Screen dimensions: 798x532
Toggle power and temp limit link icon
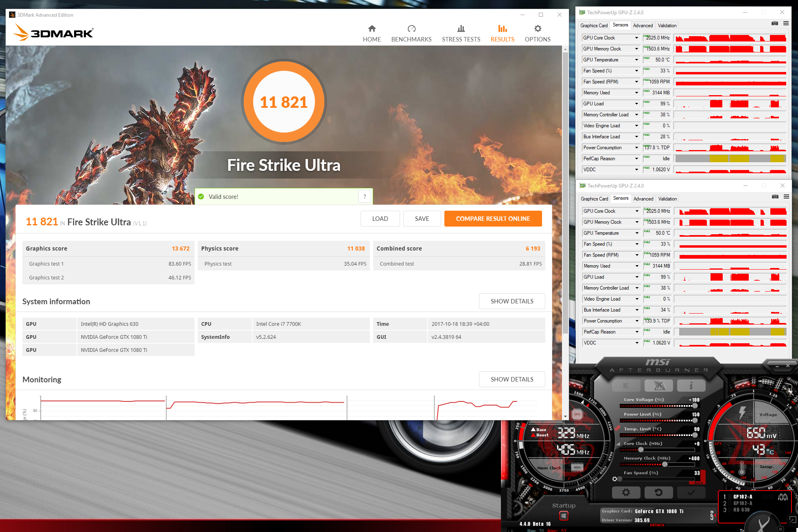click(x=617, y=428)
